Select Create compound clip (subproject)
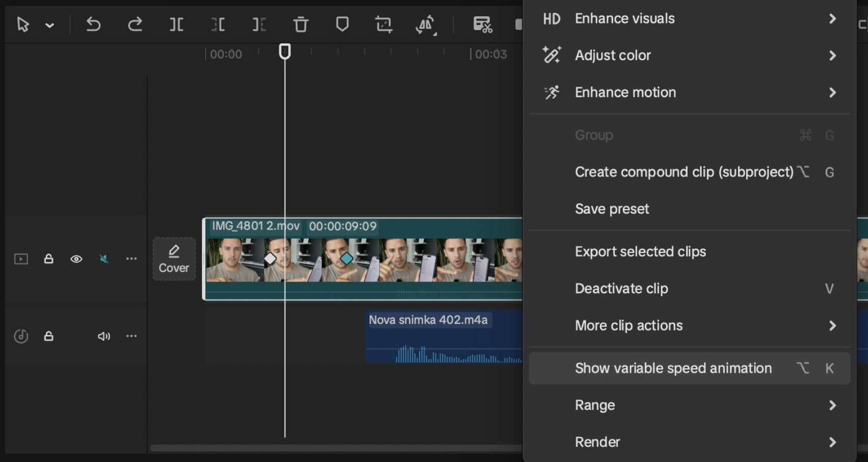The height and width of the screenshot is (462, 868). 683,172
